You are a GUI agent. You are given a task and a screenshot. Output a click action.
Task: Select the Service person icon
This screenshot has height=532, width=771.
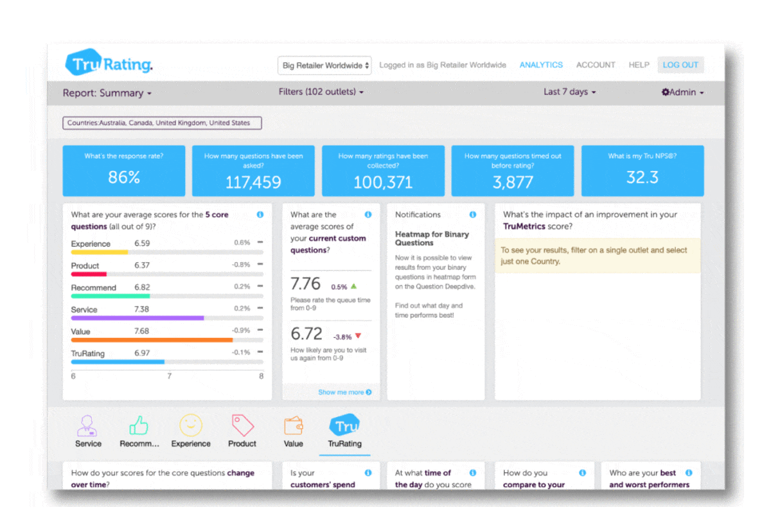(88, 425)
